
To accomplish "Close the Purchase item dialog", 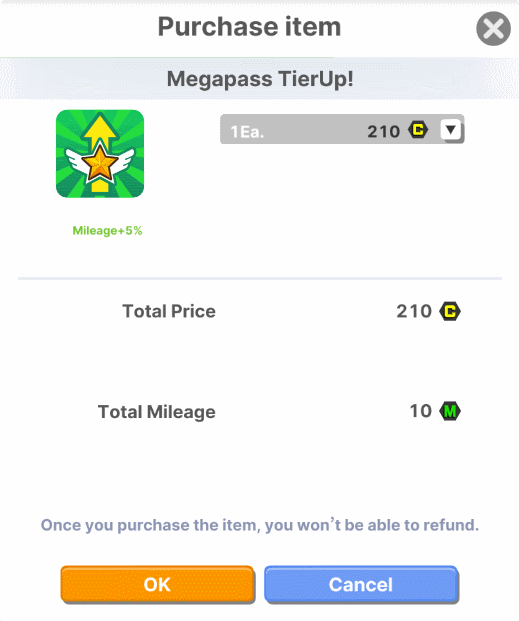I will (493, 29).
